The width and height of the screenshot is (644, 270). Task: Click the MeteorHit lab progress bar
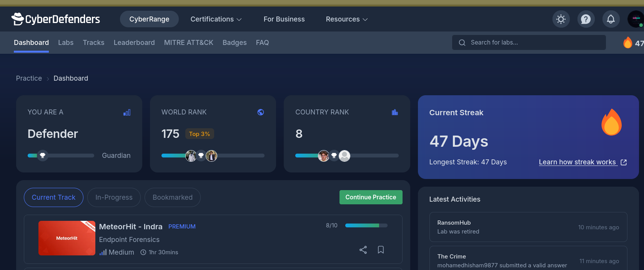(x=366, y=225)
